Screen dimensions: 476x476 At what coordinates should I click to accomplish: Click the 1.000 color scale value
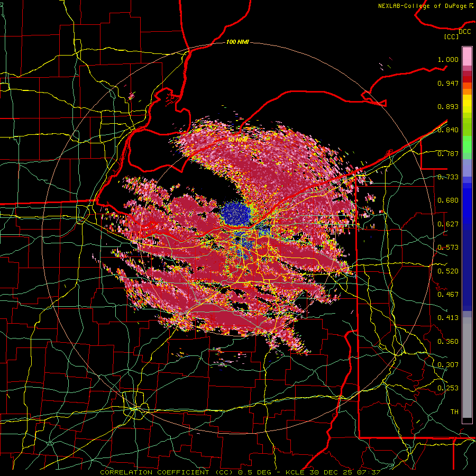pyautogui.click(x=448, y=59)
